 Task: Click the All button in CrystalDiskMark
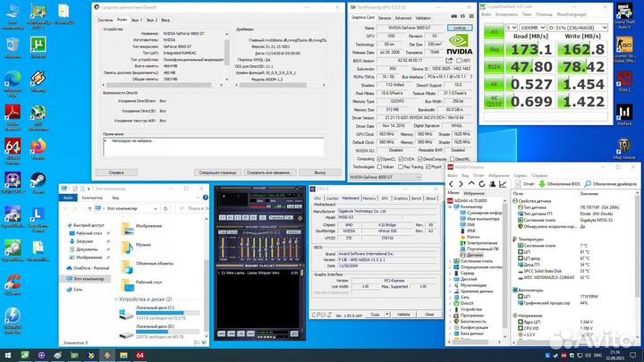pyautogui.click(x=494, y=31)
